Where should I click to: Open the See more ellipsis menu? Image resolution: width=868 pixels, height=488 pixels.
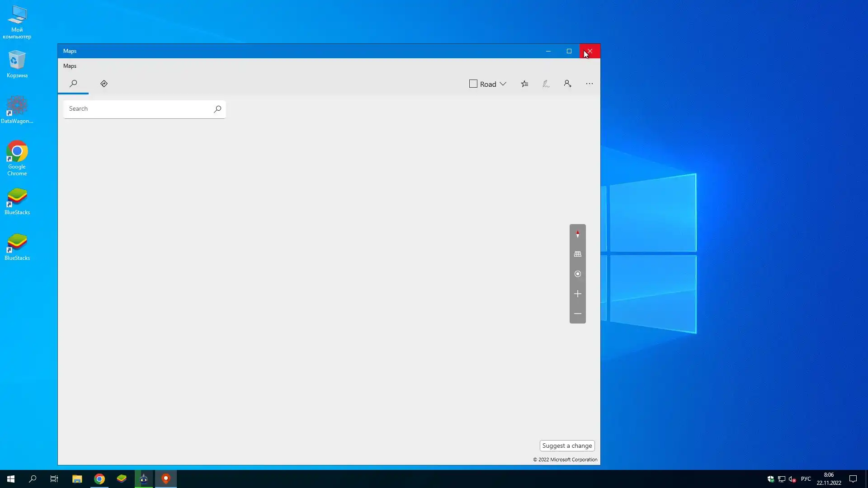590,84
